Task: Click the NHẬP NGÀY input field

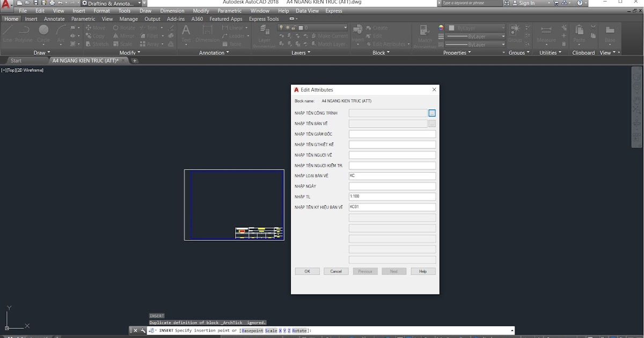Action: point(392,186)
